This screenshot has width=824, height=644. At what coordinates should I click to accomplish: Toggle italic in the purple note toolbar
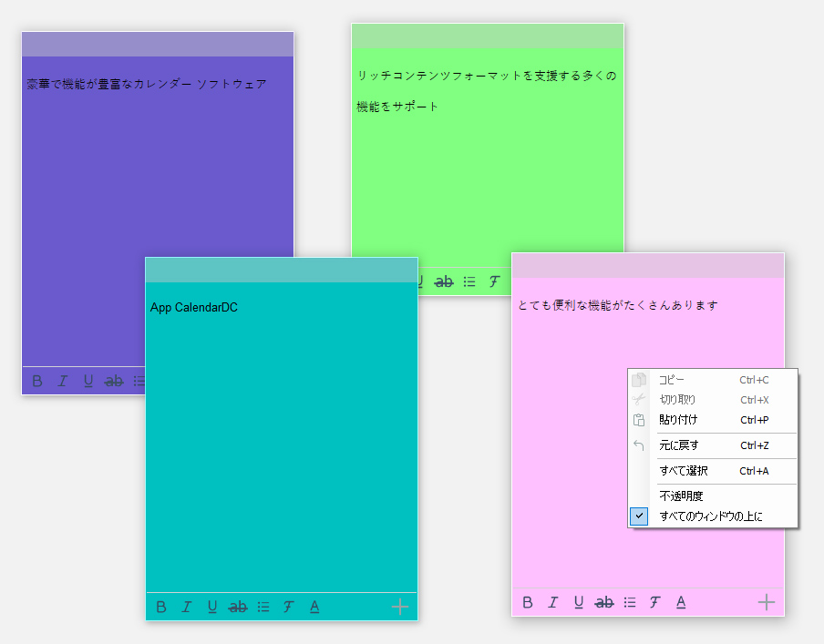(63, 381)
